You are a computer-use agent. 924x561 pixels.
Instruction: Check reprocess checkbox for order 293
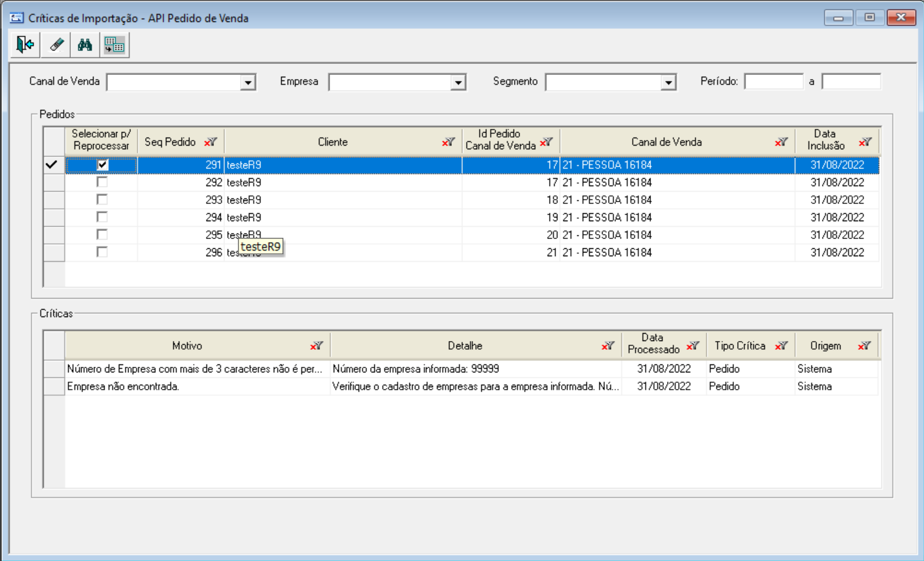pyautogui.click(x=102, y=200)
